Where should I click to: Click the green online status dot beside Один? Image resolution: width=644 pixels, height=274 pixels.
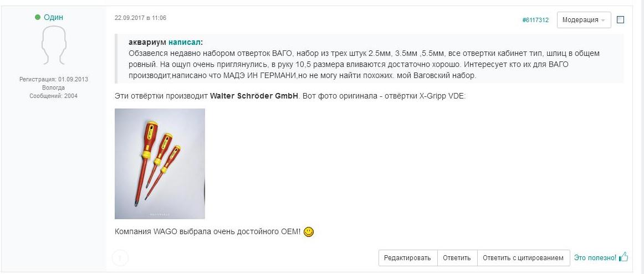(38, 17)
